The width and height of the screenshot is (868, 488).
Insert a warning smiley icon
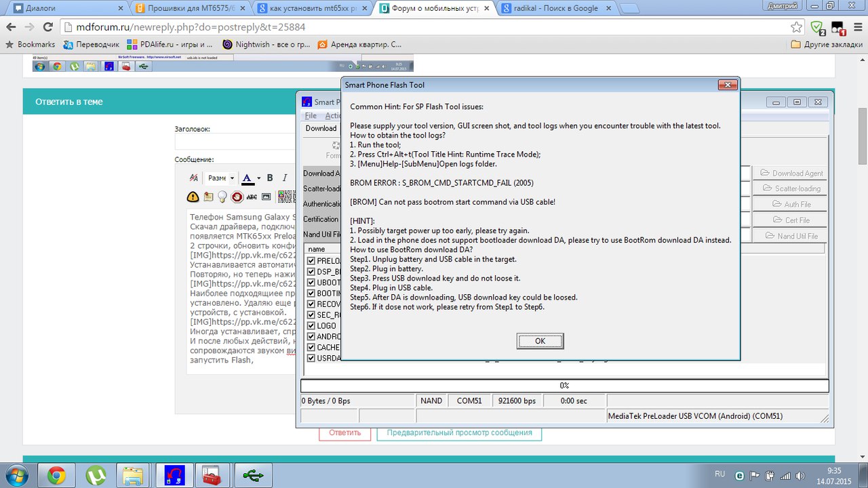pyautogui.click(x=193, y=197)
